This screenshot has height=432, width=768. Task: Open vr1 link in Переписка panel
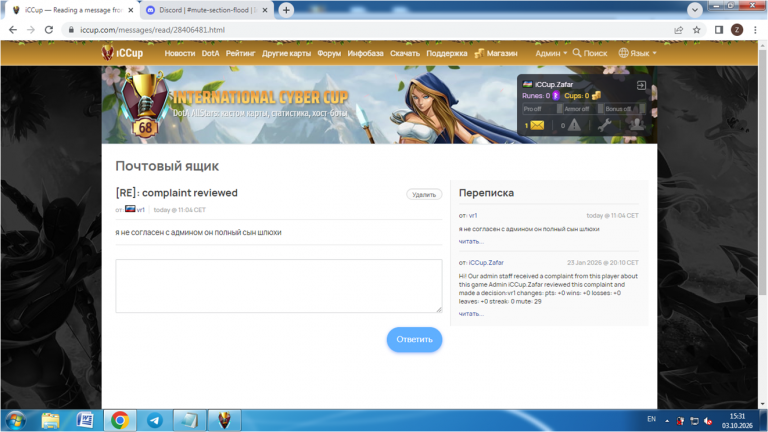[x=473, y=216]
